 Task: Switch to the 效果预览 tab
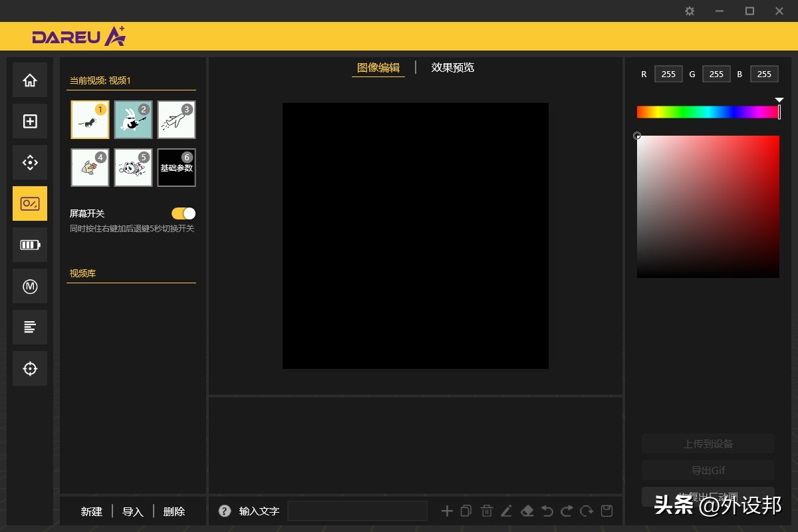[452, 67]
